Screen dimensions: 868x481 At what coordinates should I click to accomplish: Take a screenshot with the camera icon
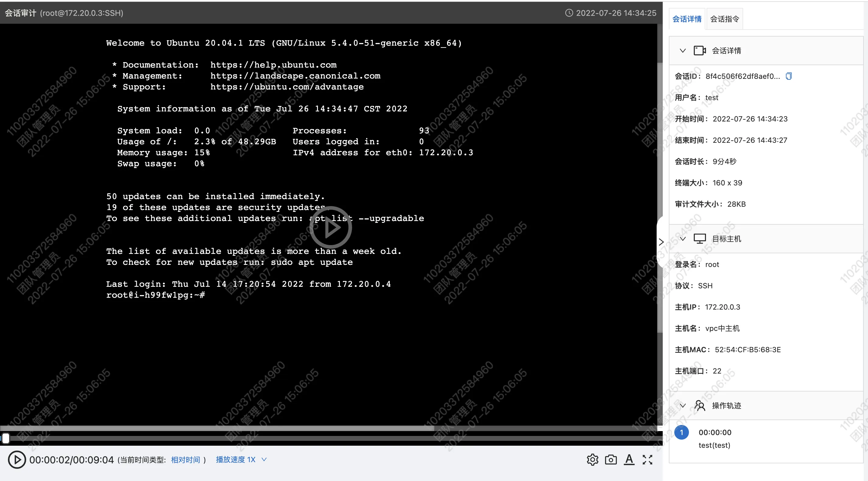[x=611, y=460]
